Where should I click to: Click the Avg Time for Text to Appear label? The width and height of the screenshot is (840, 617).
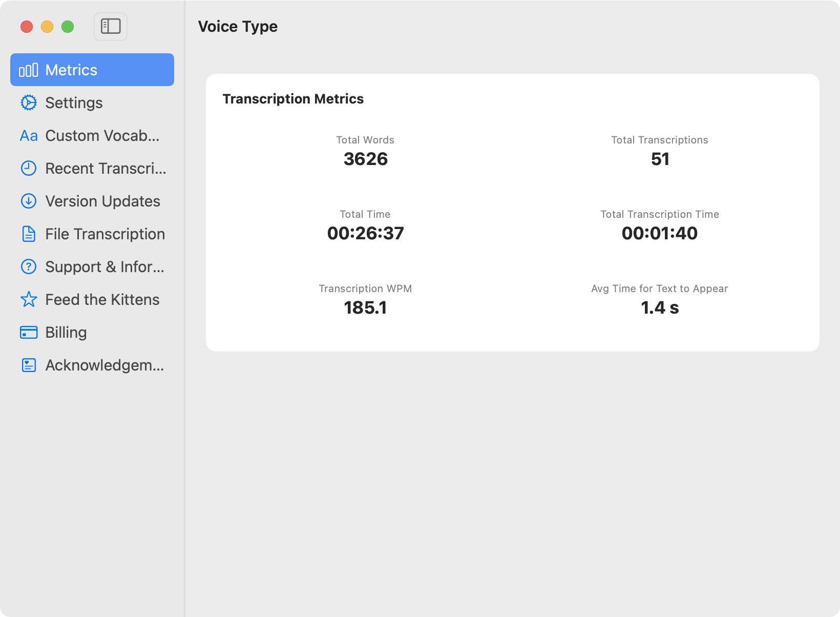[660, 289]
